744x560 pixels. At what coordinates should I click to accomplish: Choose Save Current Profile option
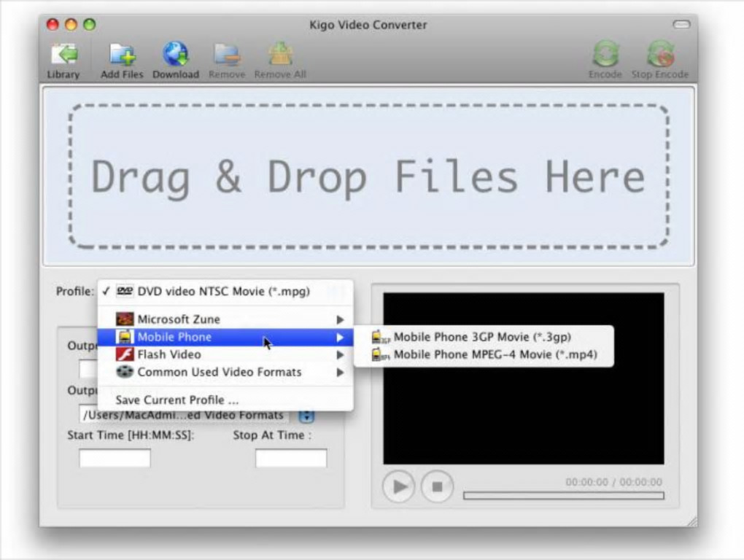coord(225,400)
